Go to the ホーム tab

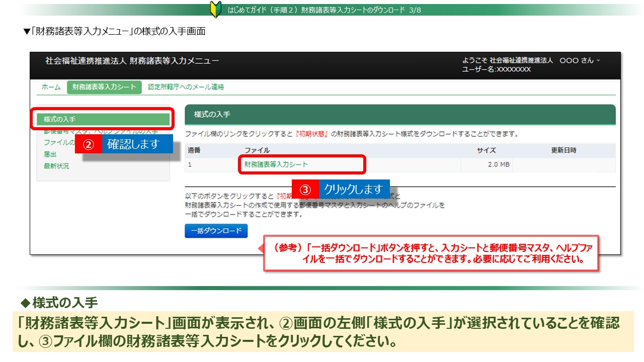[x=51, y=87]
